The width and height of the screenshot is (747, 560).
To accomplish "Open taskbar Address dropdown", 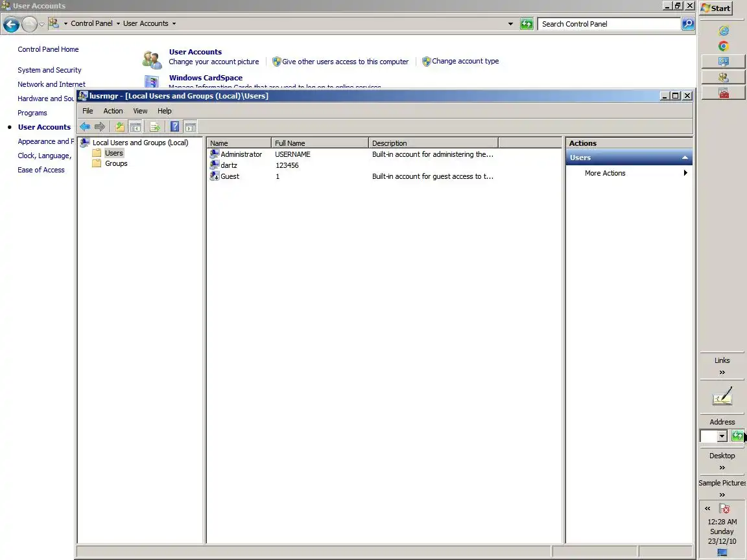I will click(722, 436).
